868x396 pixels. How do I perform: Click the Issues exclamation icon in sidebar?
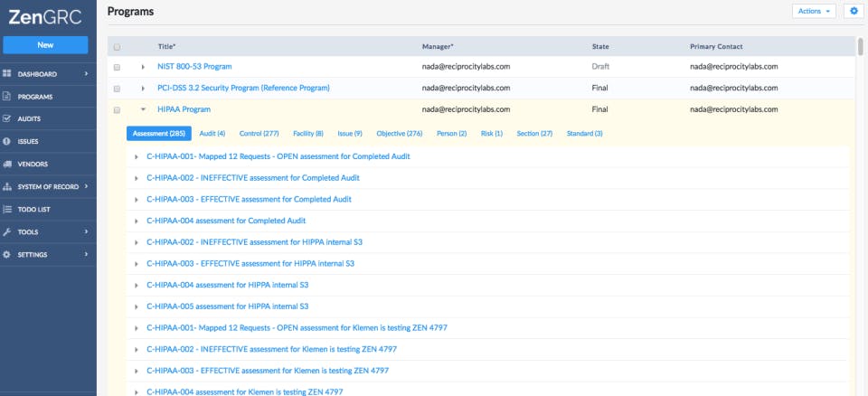pyautogui.click(x=7, y=141)
